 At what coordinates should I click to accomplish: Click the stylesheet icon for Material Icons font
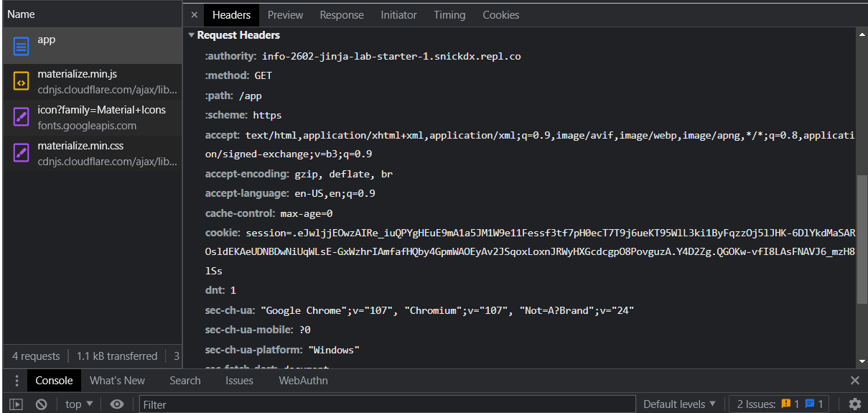point(22,117)
